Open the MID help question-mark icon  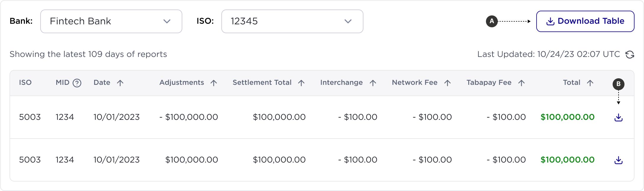pyautogui.click(x=77, y=83)
